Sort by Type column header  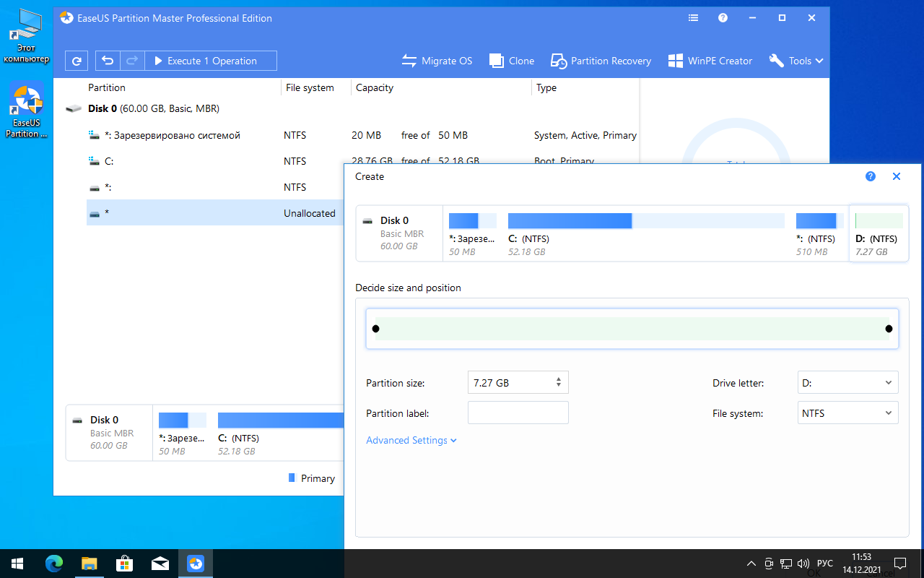546,87
